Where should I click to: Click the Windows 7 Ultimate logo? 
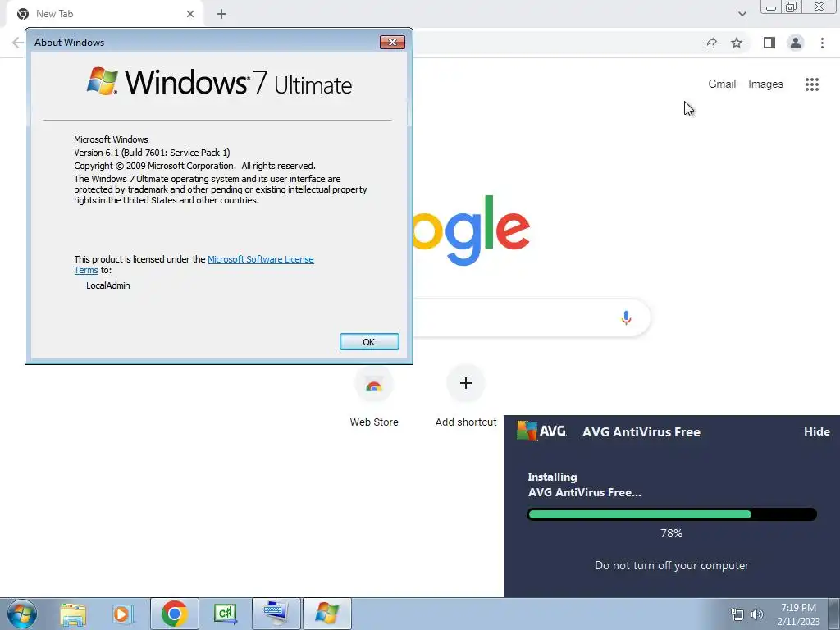tap(219, 83)
